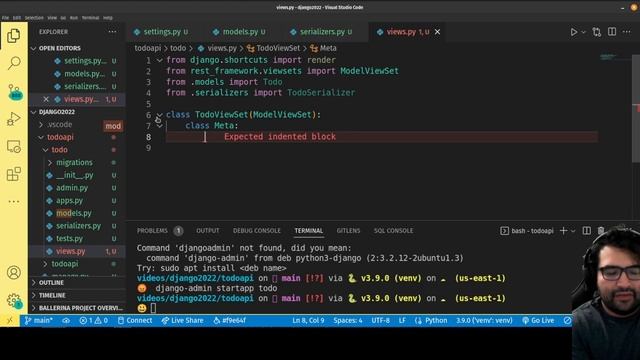Run the Python file with play button
Viewport: 640px width, 360px height.
[x=573, y=32]
